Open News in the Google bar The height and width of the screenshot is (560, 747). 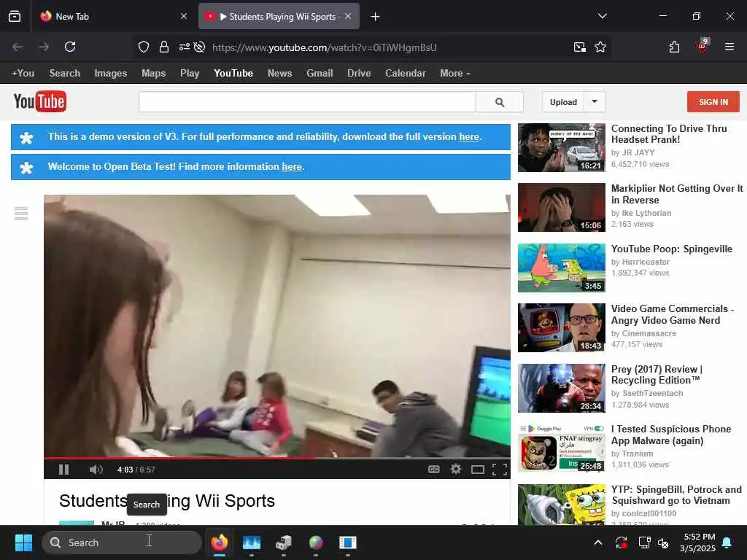tap(279, 74)
